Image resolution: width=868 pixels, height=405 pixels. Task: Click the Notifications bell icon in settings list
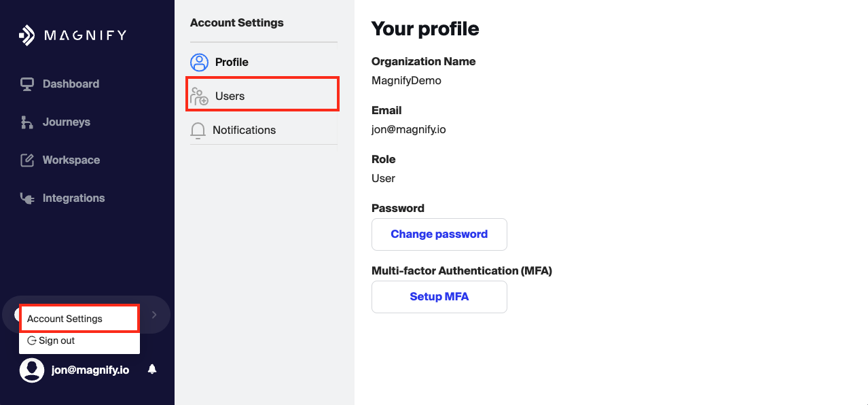[x=198, y=130]
